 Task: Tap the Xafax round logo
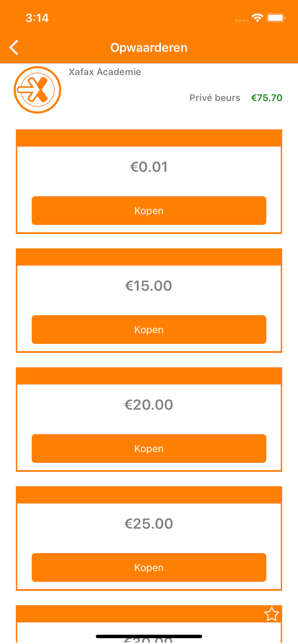(x=37, y=90)
